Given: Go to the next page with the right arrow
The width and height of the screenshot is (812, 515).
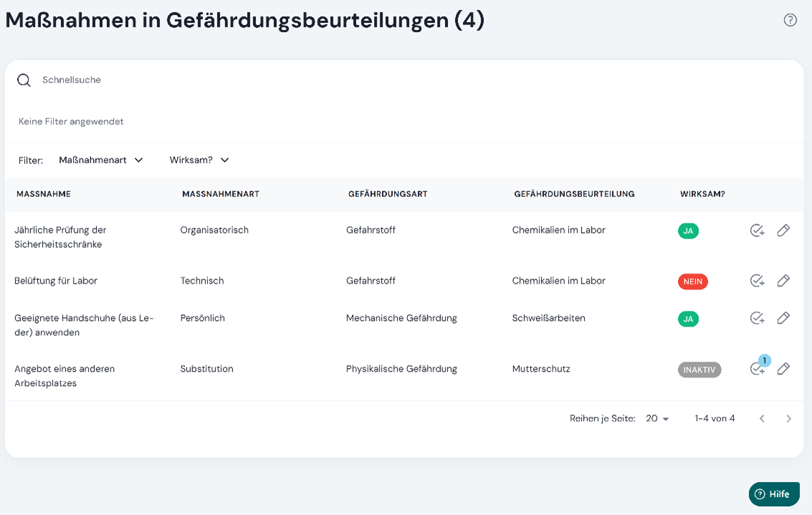Looking at the screenshot, I should (788, 418).
